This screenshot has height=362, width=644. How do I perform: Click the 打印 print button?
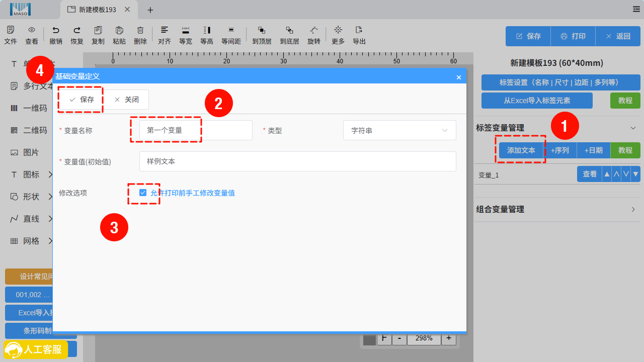(573, 36)
